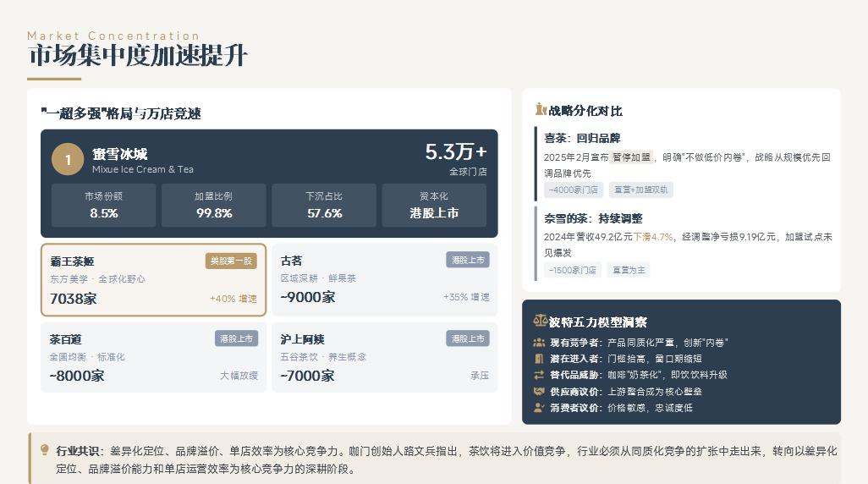Click the 行业共识 bold label
This screenshot has height=484, width=868.
coord(78,451)
